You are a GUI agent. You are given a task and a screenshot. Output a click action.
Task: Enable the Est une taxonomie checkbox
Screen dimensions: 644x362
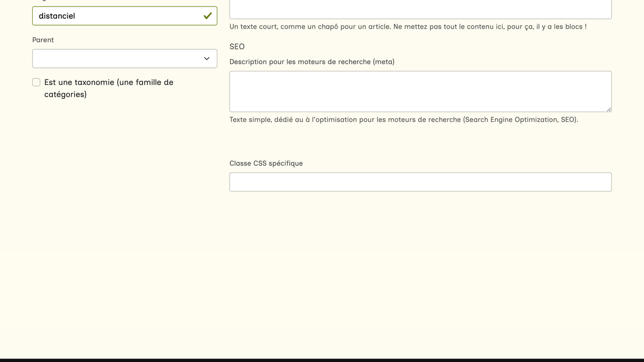point(36,82)
